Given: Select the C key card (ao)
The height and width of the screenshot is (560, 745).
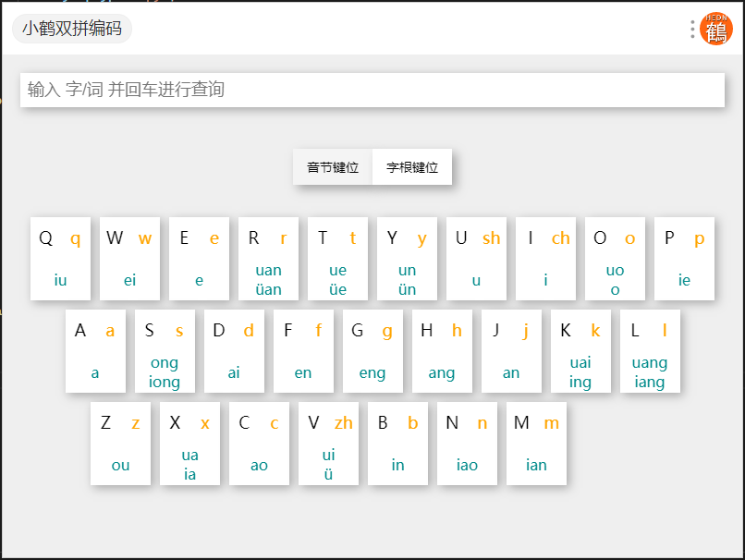Looking at the screenshot, I should tap(260, 444).
